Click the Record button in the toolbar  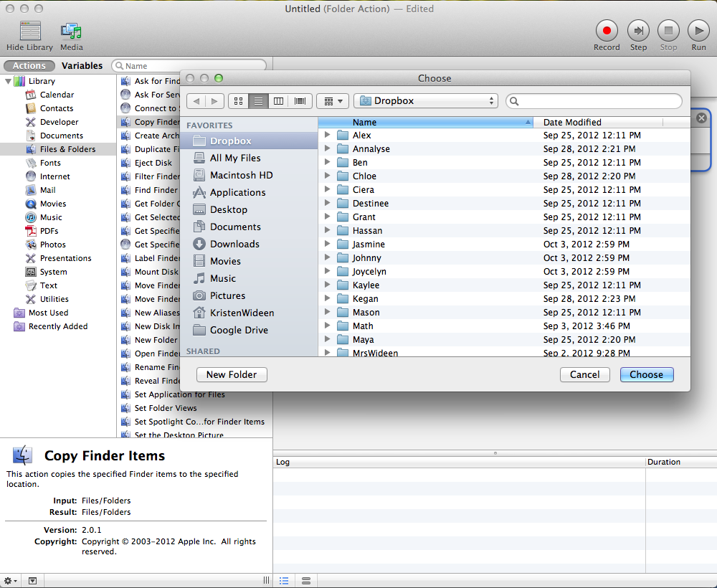[606, 31]
